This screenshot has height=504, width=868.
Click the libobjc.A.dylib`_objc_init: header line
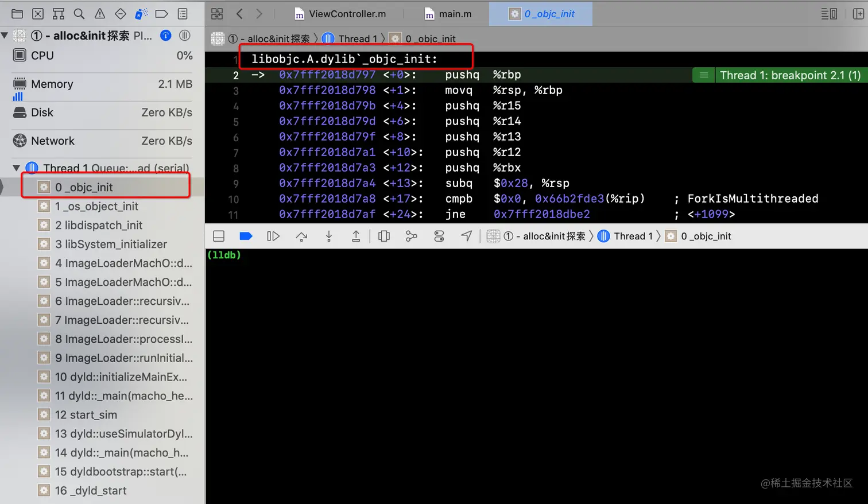344,59
